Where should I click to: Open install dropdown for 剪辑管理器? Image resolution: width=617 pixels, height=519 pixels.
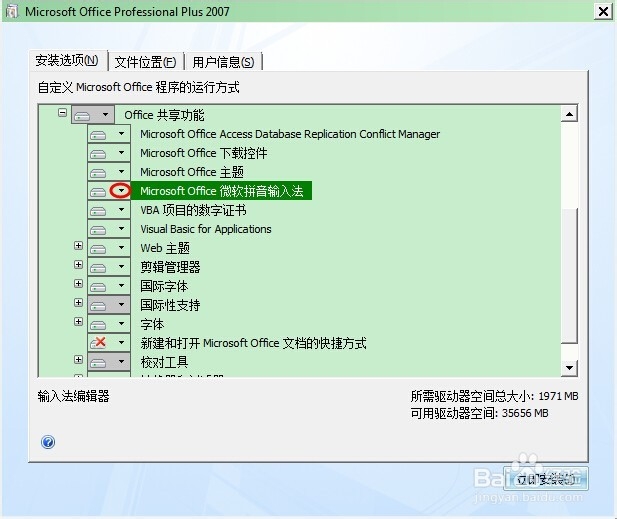pyautogui.click(x=121, y=267)
